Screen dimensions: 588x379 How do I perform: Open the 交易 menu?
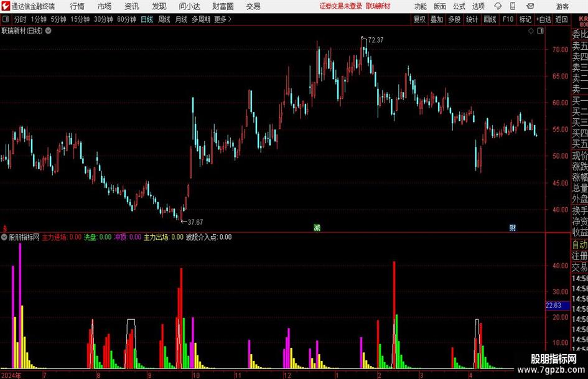tap(253, 6)
